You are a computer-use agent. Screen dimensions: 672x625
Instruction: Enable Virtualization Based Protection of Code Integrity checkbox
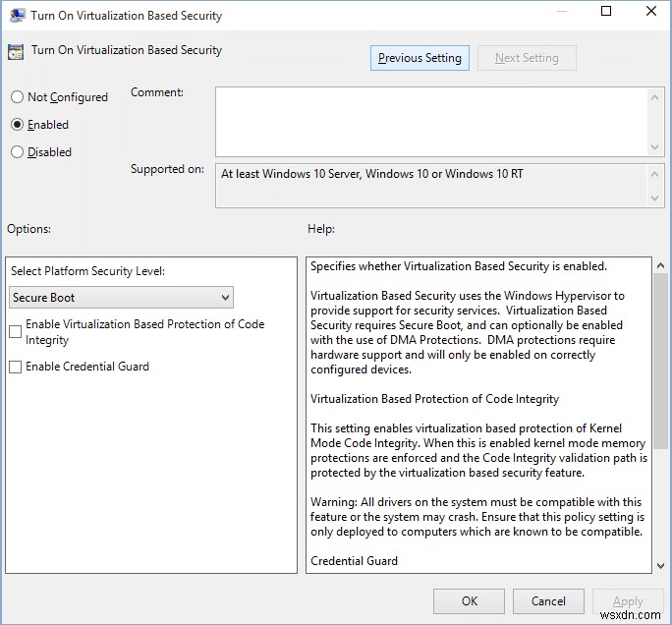(16, 331)
